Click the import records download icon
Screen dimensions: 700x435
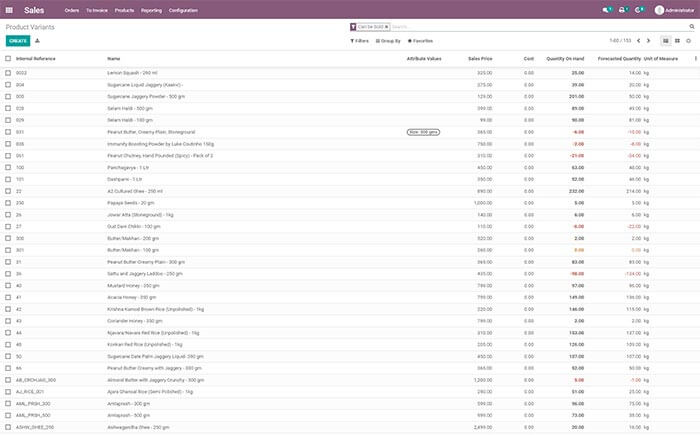click(x=38, y=41)
